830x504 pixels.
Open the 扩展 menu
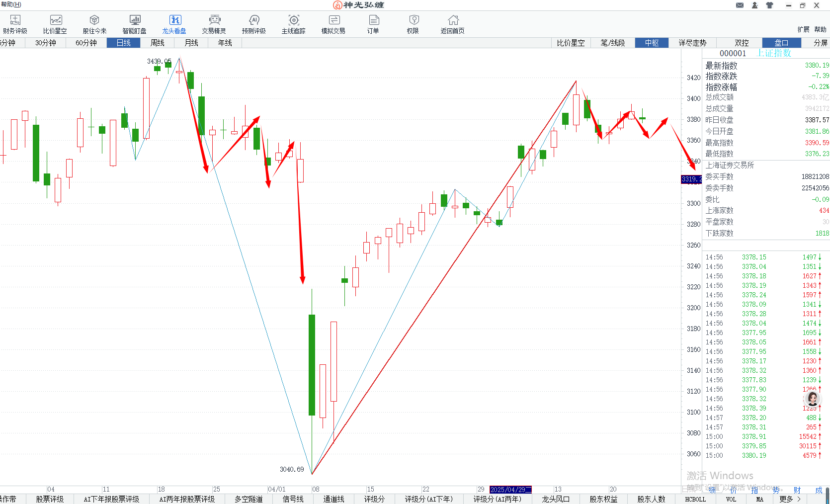803,29
